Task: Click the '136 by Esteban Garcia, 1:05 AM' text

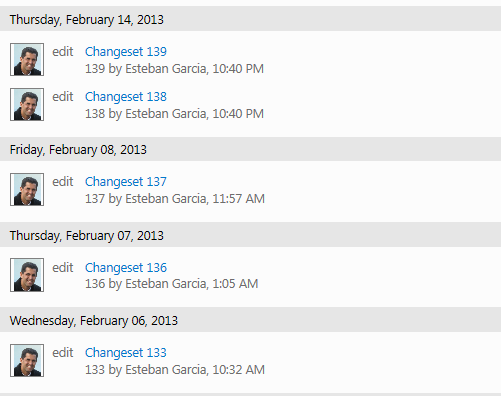Action: pos(172,284)
